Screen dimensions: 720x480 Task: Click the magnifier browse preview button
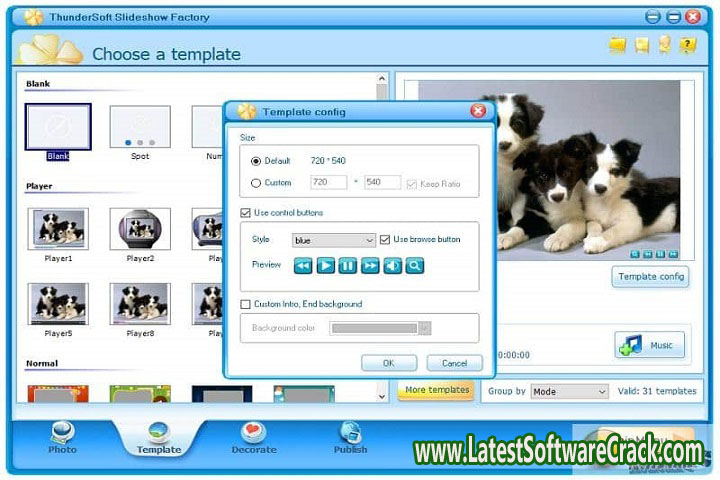coord(415,265)
